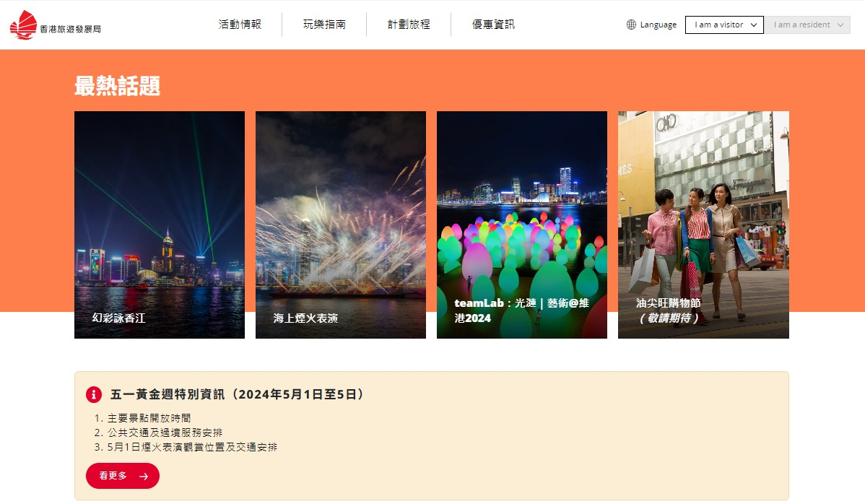Screen dimensions: 865x504
Task: Open the 'I am a visitor' dropdown
Action: click(724, 25)
